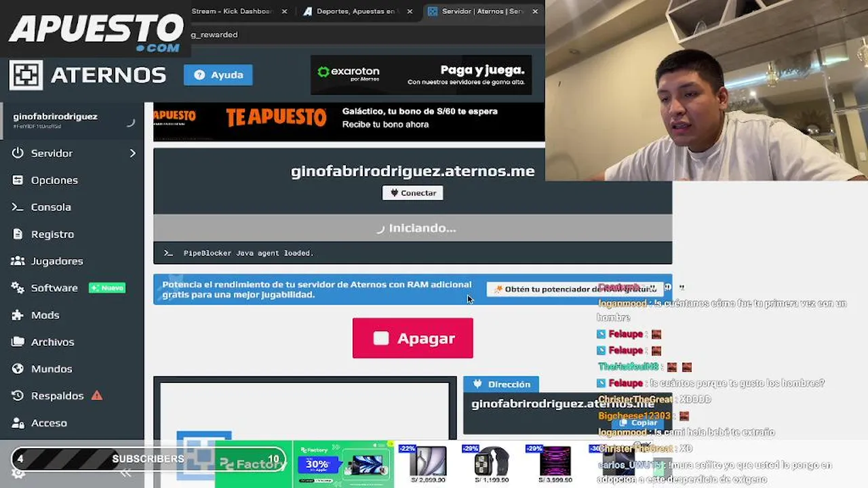The height and width of the screenshot is (488, 868).
Task: Click the Registro document icon
Action: click(18, 235)
